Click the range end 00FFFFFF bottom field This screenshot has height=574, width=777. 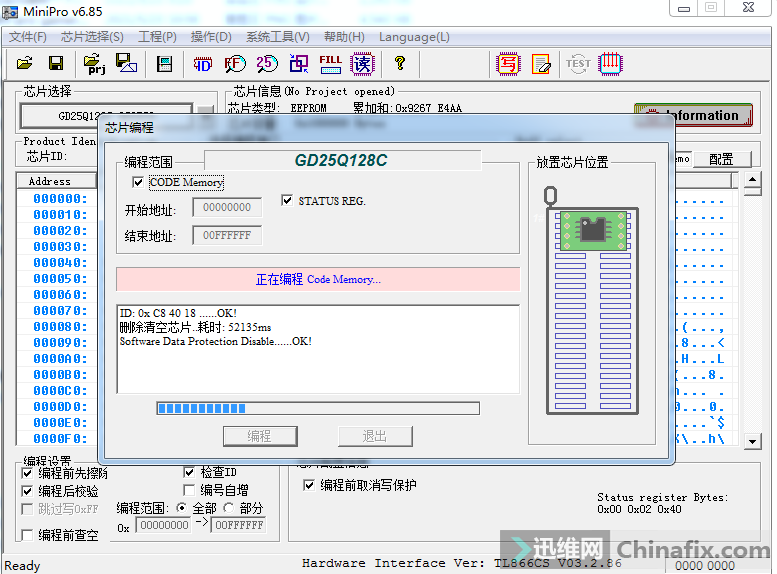click(x=239, y=525)
